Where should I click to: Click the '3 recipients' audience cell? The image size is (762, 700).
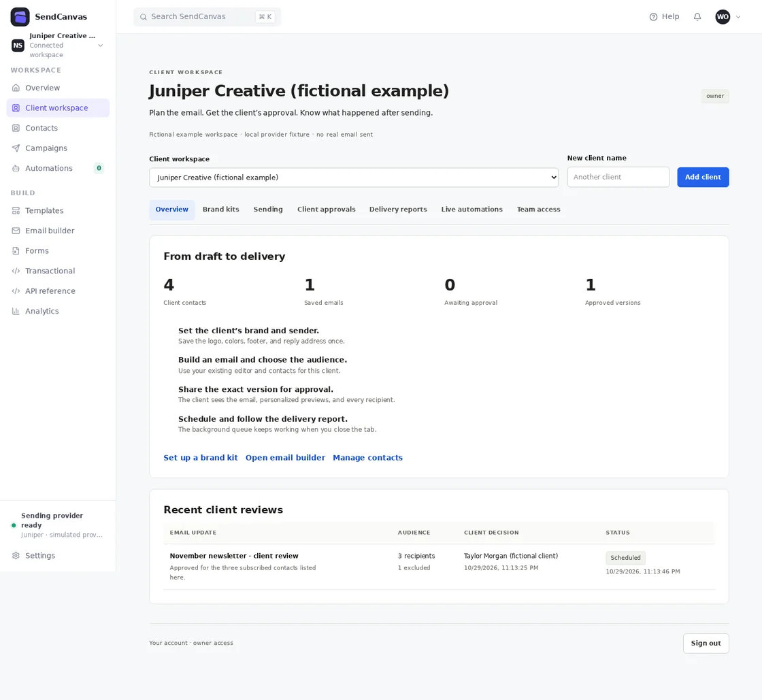click(x=416, y=556)
